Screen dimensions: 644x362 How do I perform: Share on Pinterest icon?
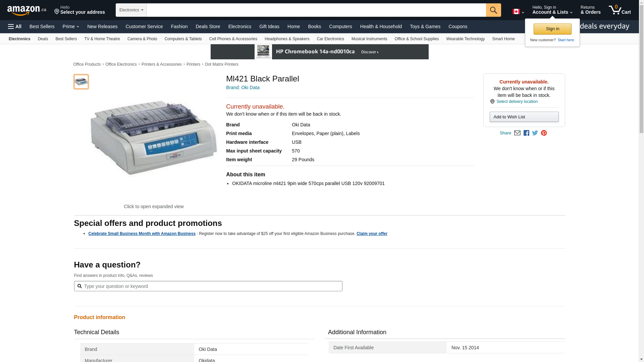[544, 133]
